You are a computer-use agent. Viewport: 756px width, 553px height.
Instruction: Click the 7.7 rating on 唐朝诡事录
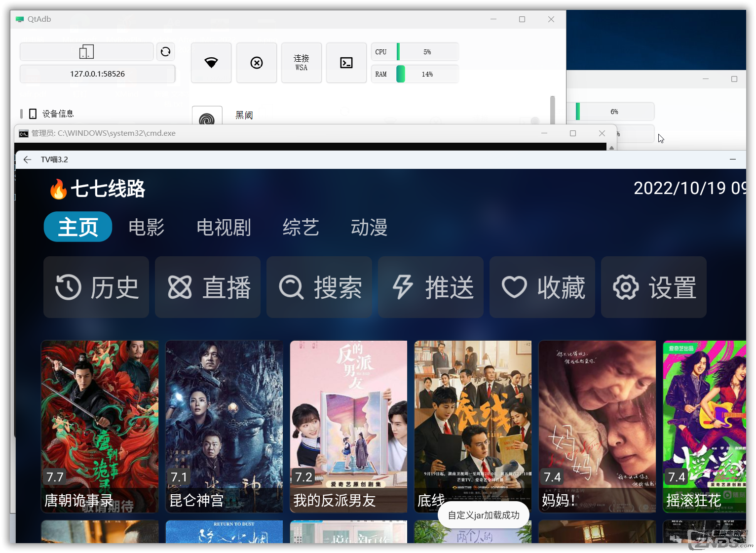tap(55, 477)
